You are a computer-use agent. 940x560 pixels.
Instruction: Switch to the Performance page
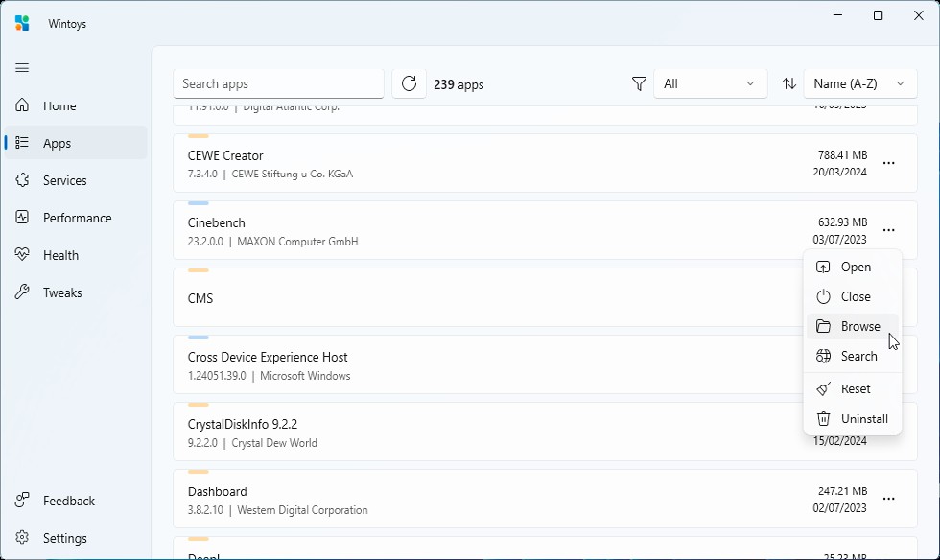point(76,218)
